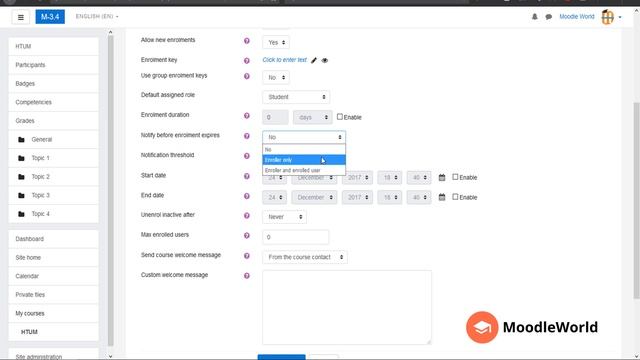Open help for Unenrol inactive after
This screenshot has height=360, width=640.
point(247,216)
